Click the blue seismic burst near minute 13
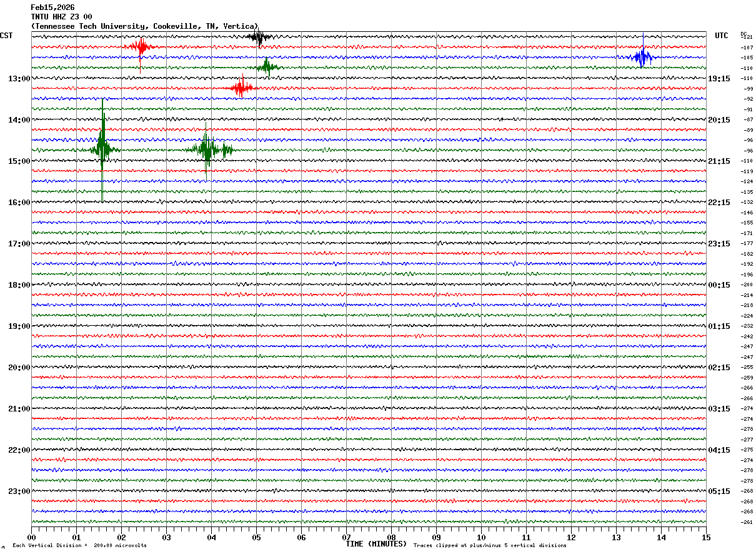The height and width of the screenshot is (554, 756). [x=642, y=57]
